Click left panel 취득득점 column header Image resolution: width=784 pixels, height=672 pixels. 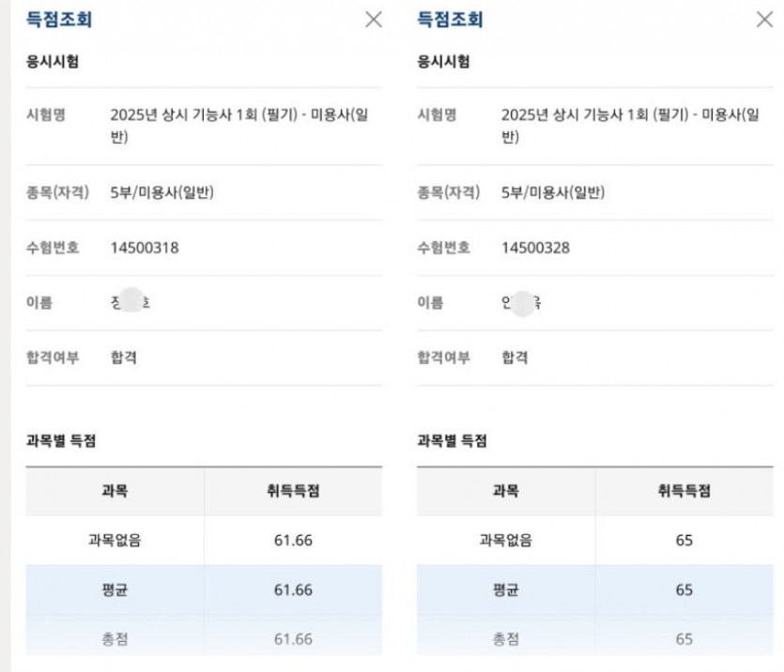pyautogui.click(x=293, y=491)
